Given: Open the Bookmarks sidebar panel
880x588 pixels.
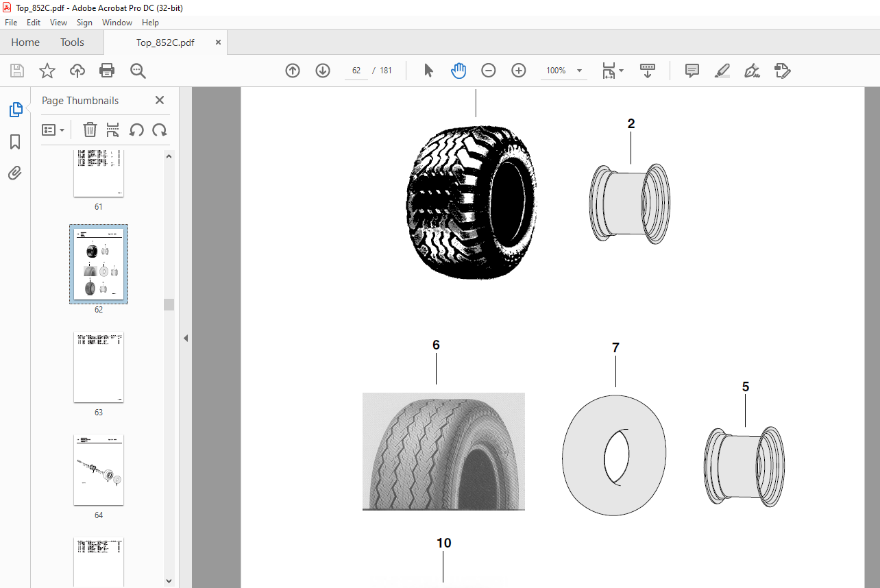Looking at the screenshot, I should [x=15, y=142].
